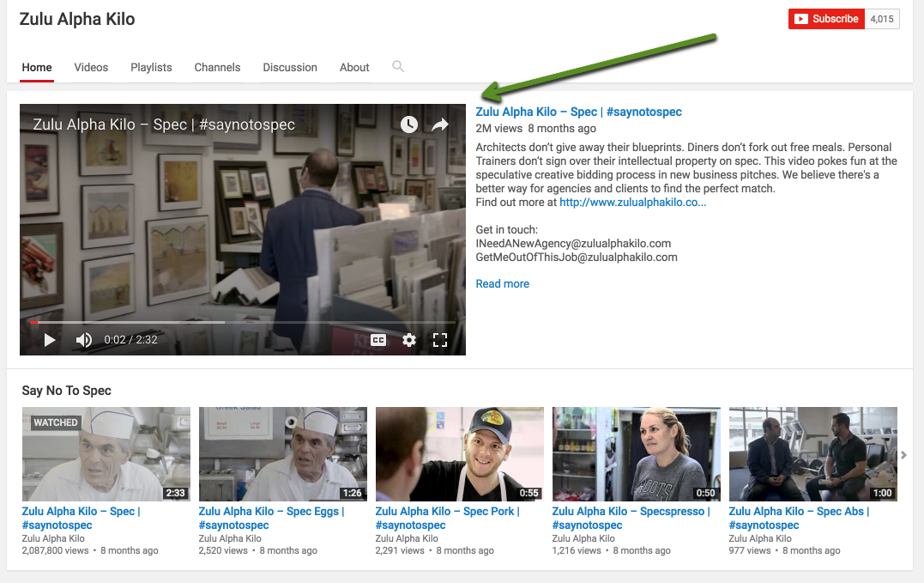Click the Share arrow icon on video
The height and width of the screenshot is (583, 924).
click(440, 124)
